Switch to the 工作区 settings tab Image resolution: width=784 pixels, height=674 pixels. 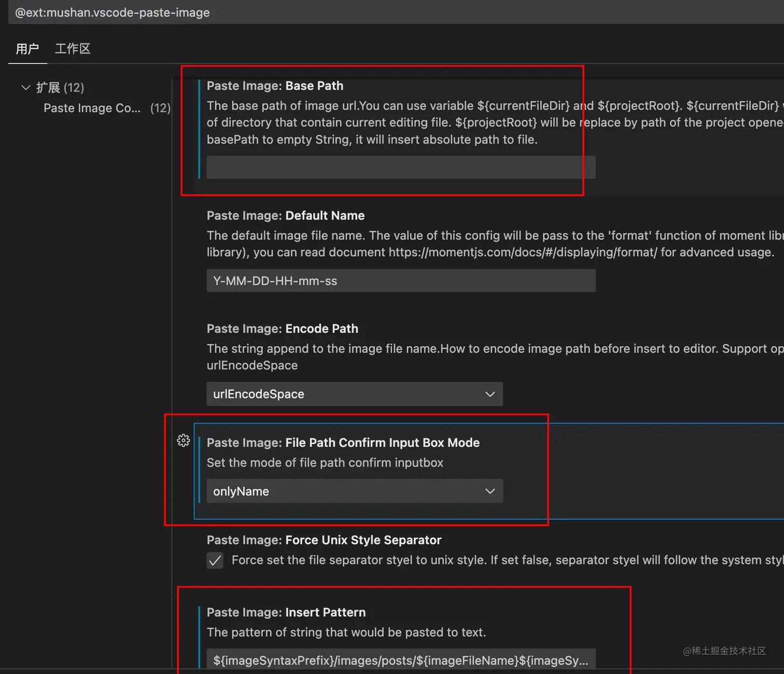click(73, 49)
